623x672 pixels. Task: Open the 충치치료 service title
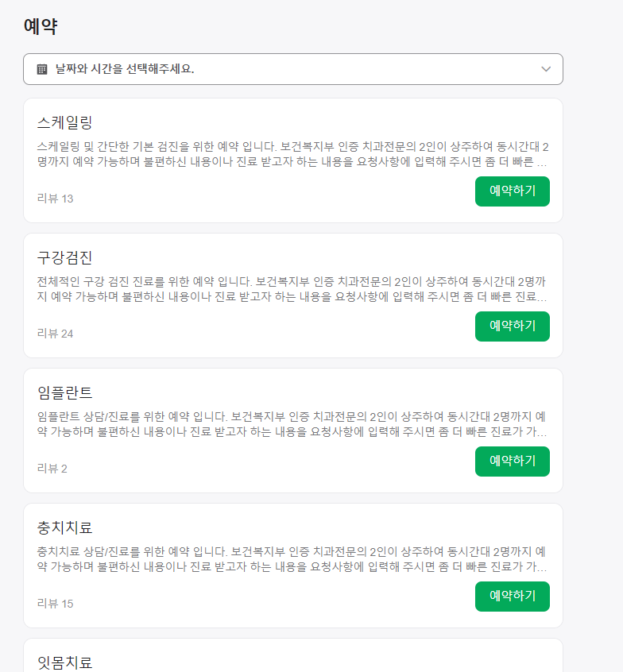(64, 527)
